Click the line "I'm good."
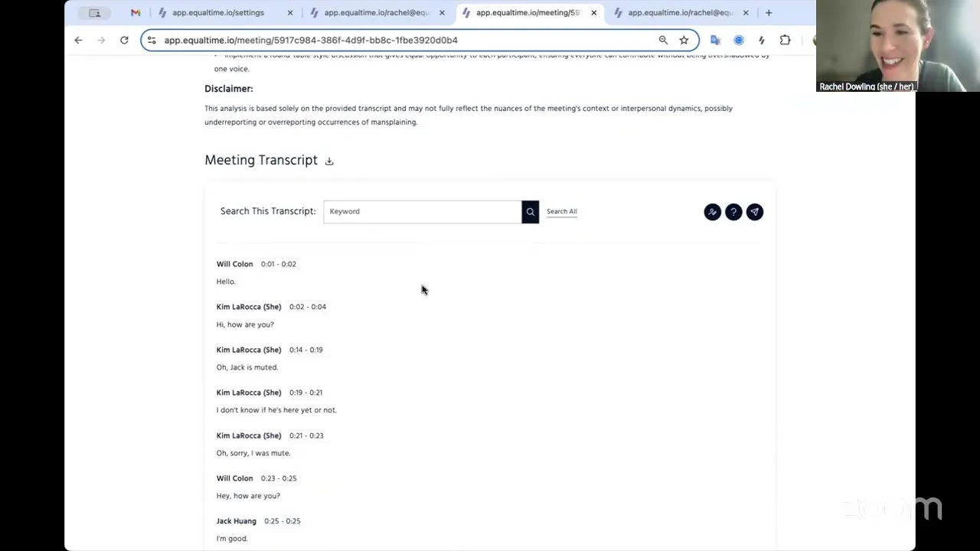980x551 pixels. pyautogui.click(x=232, y=539)
